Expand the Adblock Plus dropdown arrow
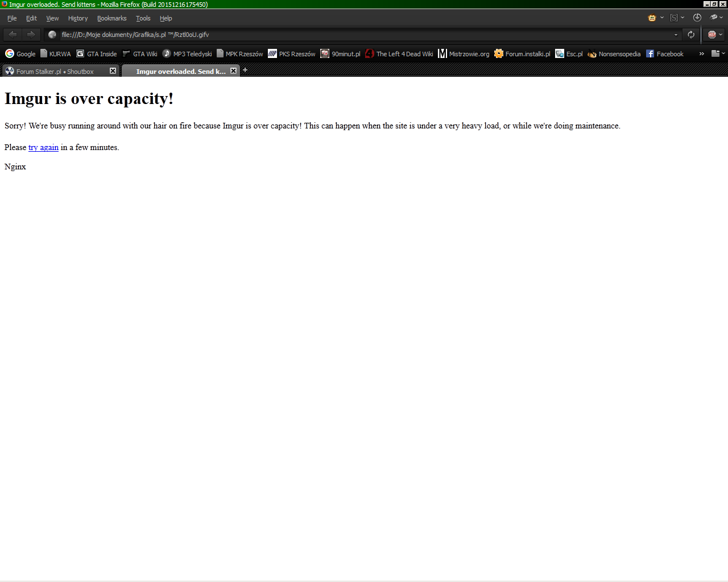Image resolution: width=728 pixels, height=582 pixels. [721, 35]
